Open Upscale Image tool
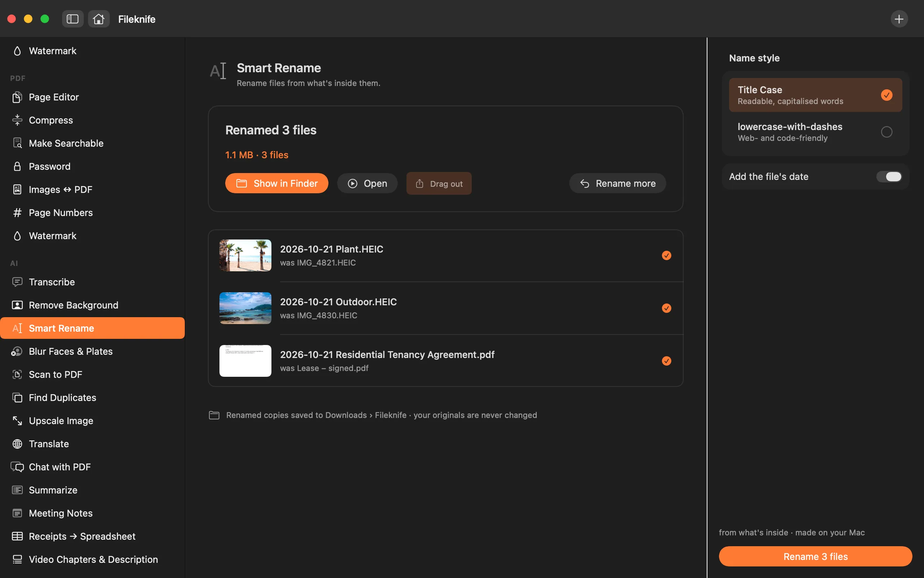This screenshot has width=924, height=578. click(x=92, y=421)
